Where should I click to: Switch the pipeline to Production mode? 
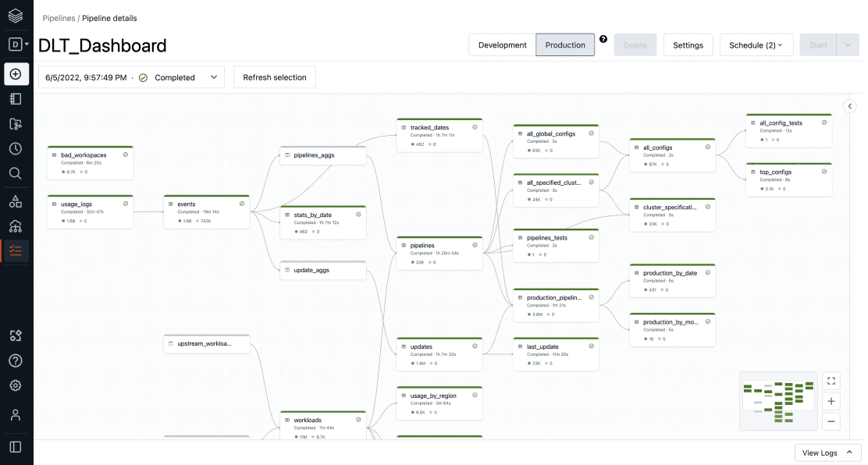tap(565, 44)
